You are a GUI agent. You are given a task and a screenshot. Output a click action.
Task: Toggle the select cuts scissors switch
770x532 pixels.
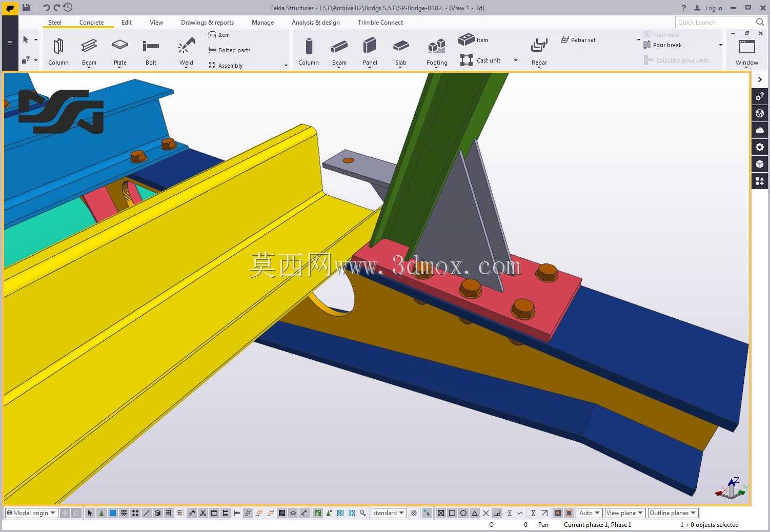(x=203, y=513)
